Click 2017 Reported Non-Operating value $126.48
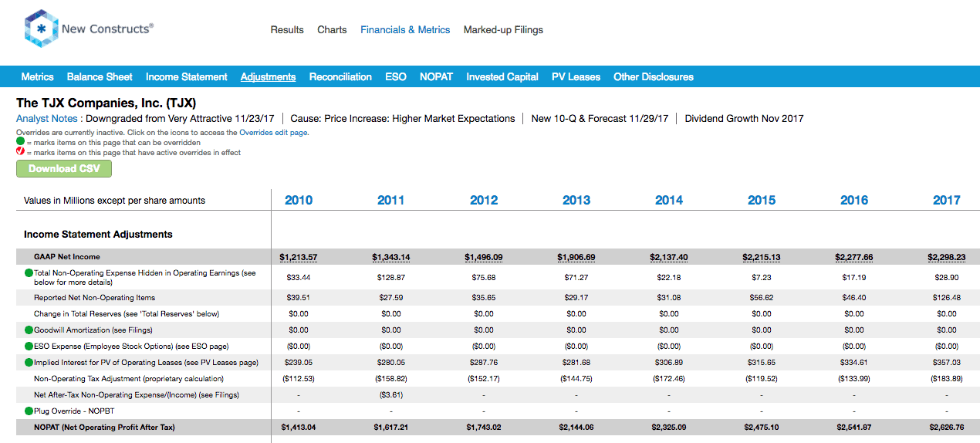 tap(947, 298)
